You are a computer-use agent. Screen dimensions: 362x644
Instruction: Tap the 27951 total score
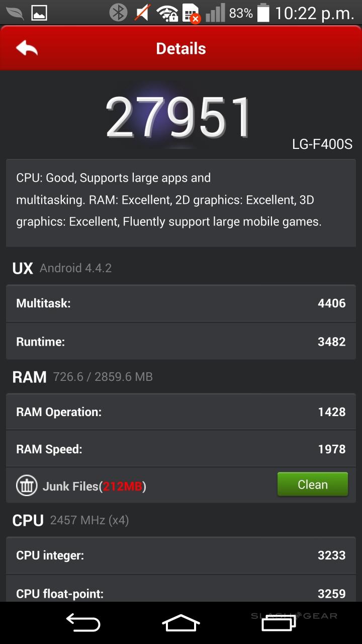pos(178,118)
